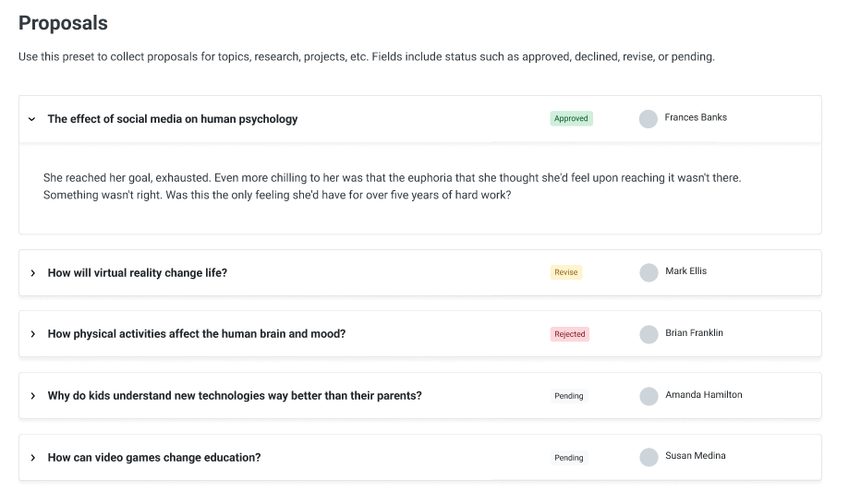849x504 pixels.
Task: Click Susan Medina avatar circle
Action: 649,457
